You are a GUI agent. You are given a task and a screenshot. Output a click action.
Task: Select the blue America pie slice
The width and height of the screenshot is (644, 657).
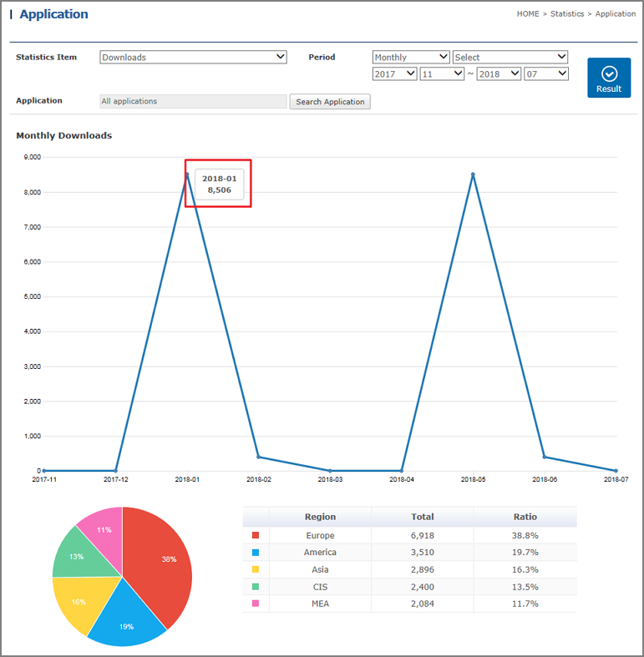tap(126, 615)
